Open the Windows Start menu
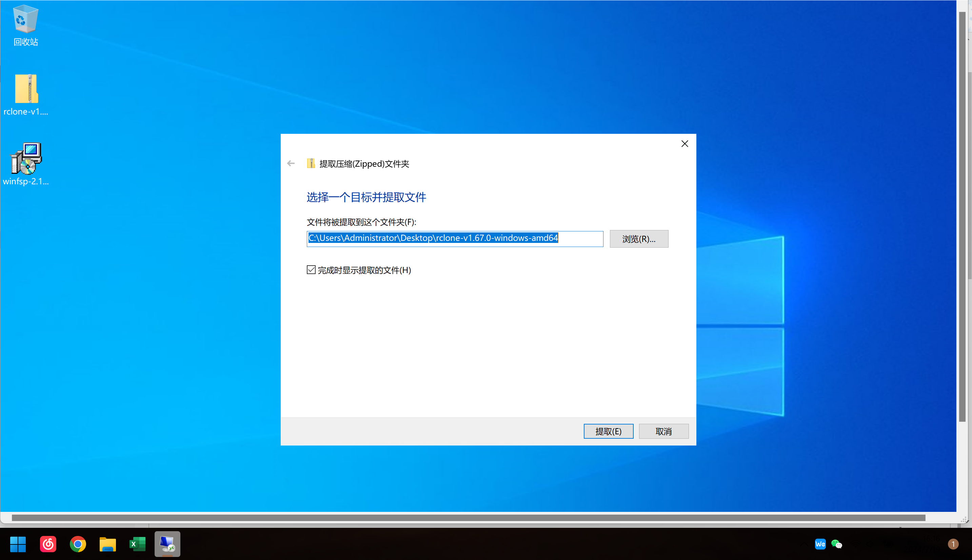This screenshot has width=972, height=560. coord(18,544)
